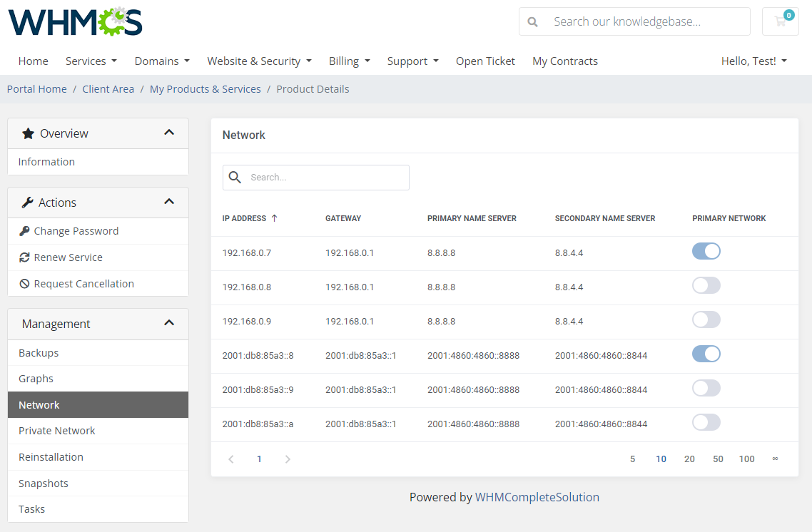Open the Services dropdown menu
812x532 pixels.
91,61
